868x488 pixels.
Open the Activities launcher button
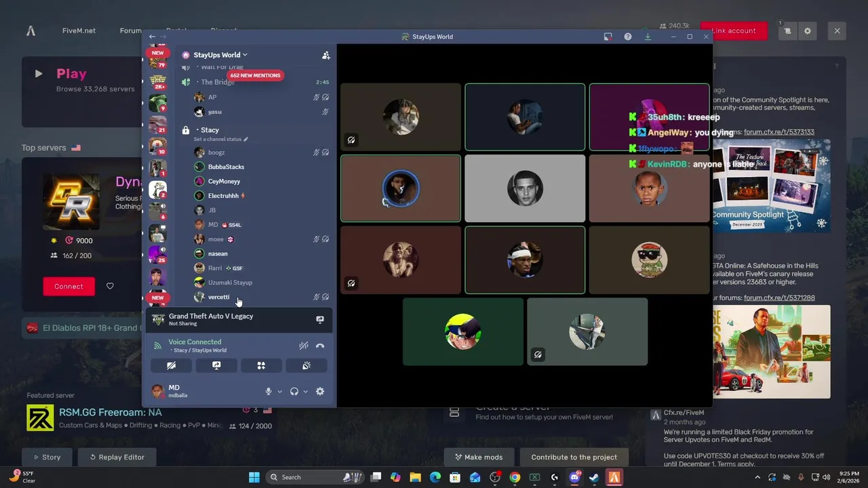(261, 365)
